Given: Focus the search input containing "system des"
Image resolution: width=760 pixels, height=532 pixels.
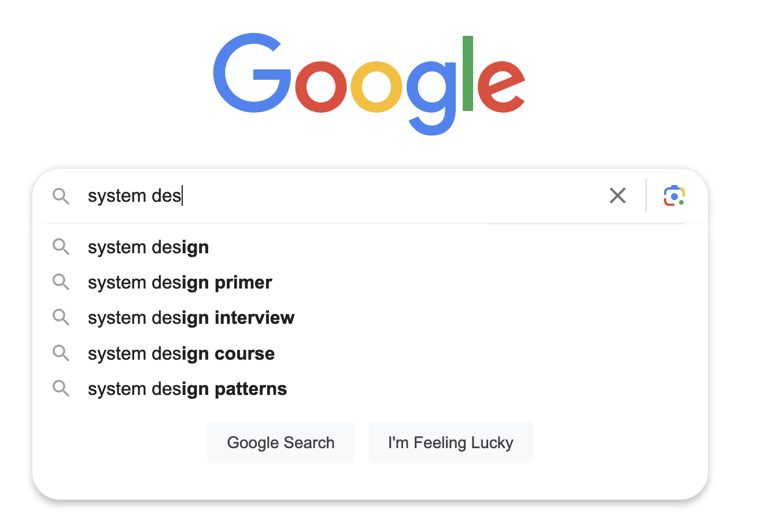Looking at the screenshot, I should tap(341, 196).
